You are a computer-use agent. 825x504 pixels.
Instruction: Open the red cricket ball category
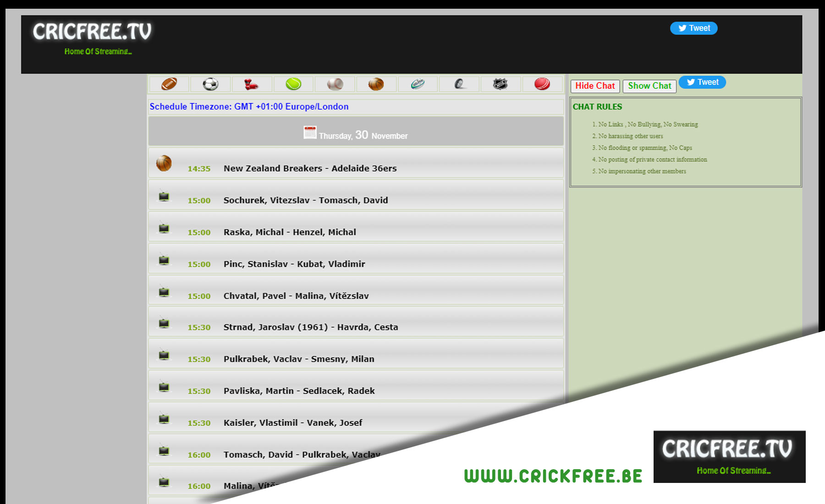(x=542, y=84)
